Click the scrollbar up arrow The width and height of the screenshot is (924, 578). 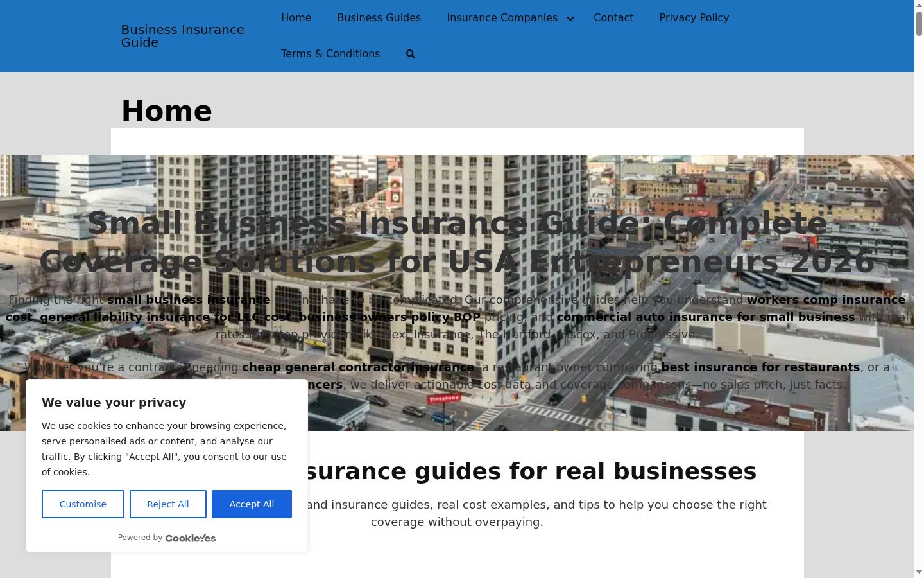(x=919, y=4)
